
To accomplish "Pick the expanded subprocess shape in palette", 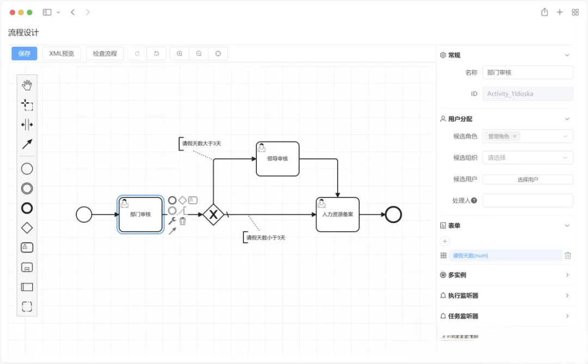I will 27,267.
